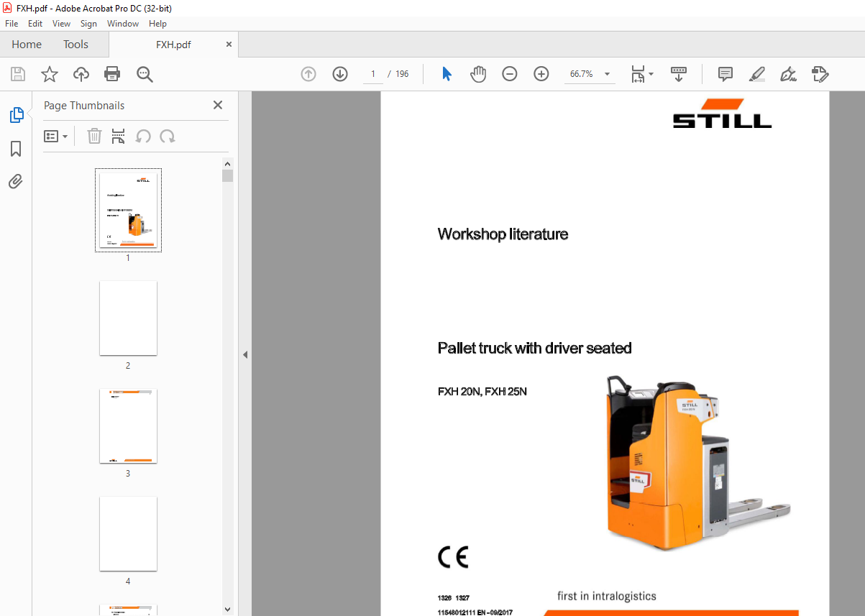Open the find text search icon
The width and height of the screenshot is (865, 616).
pos(145,74)
